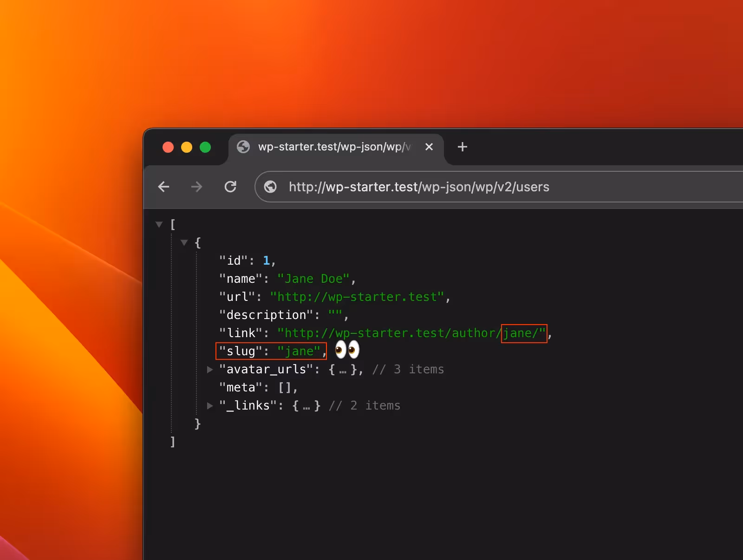Select the id value 1
Screen dimensions: 743x560
point(267,260)
